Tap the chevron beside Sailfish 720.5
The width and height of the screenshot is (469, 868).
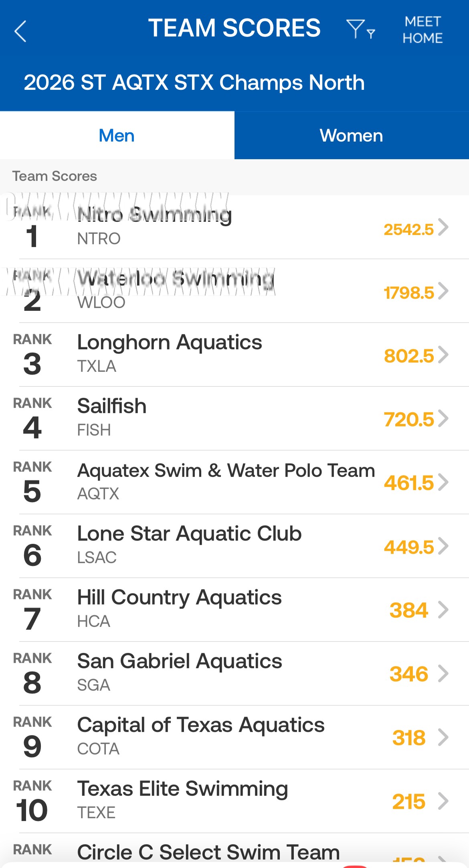click(x=443, y=419)
